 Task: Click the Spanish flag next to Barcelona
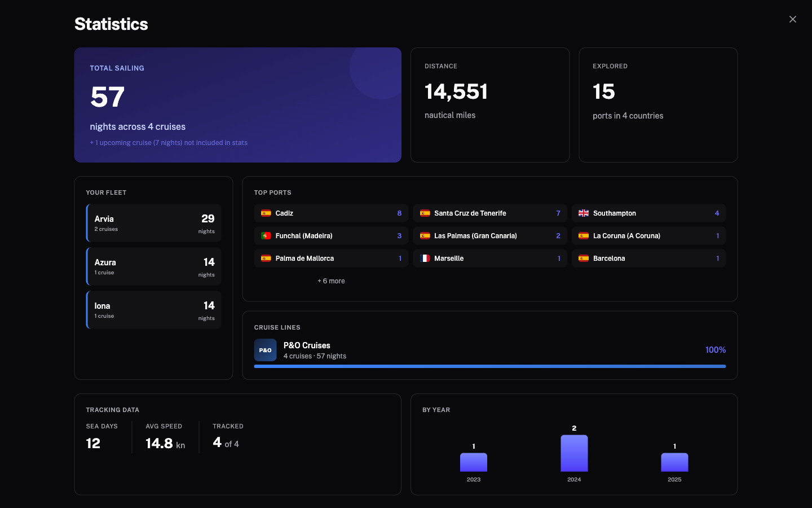point(584,259)
